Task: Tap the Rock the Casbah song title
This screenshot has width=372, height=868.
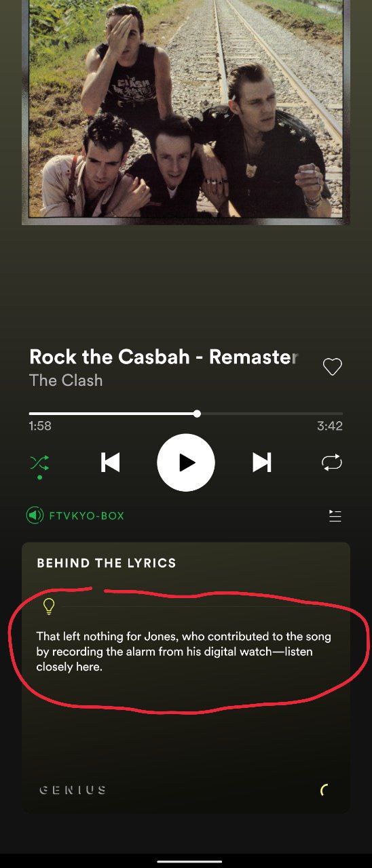Action: [x=164, y=357]
